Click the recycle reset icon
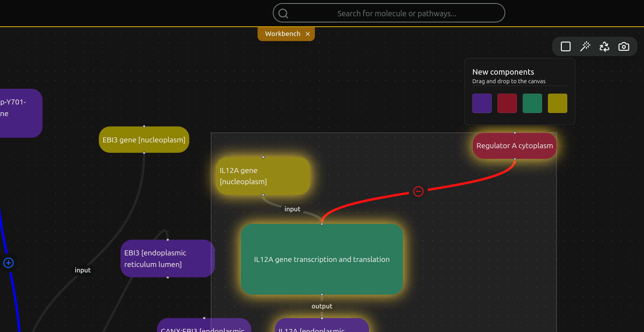The height and width of the screenshot is (332, 644). click(x=604, y=46)
